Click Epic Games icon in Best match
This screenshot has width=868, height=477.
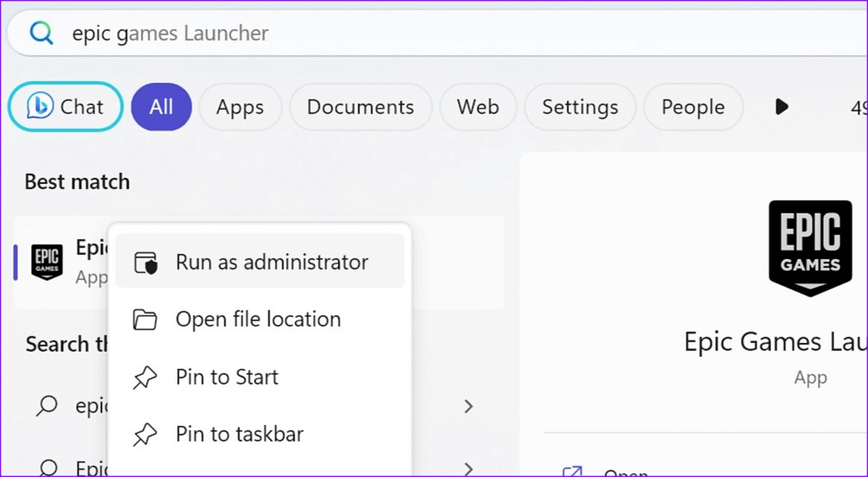47,262
